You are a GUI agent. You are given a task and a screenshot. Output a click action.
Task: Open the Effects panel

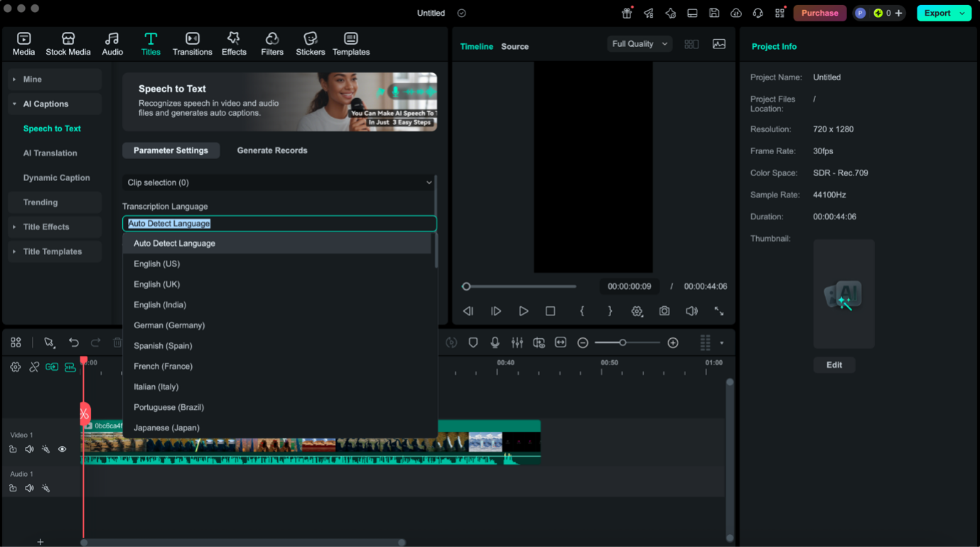[x=234, y=43]
